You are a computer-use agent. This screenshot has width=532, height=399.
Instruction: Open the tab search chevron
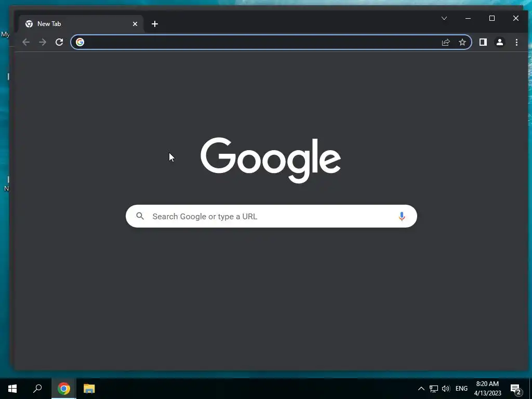pos(444,18)
